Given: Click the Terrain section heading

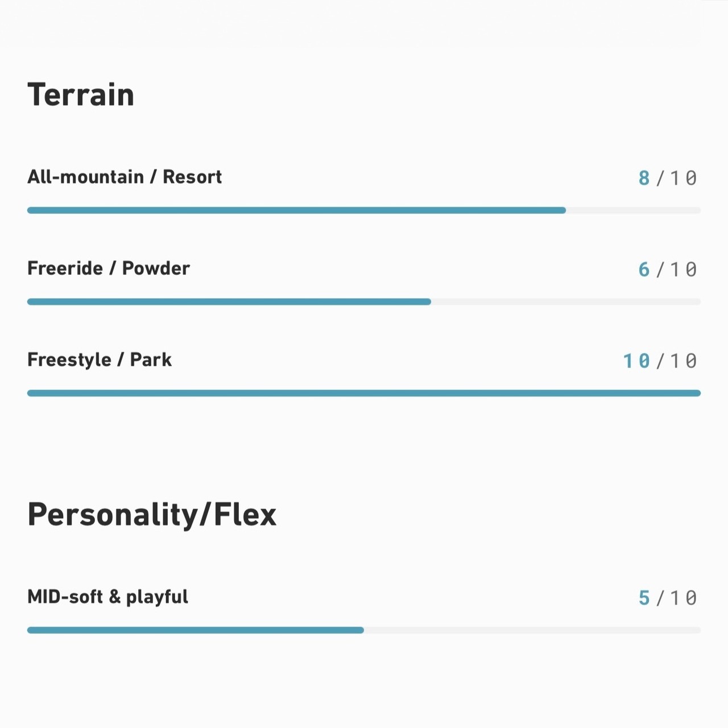Looking at the screenshot, I should coord(81,94).
